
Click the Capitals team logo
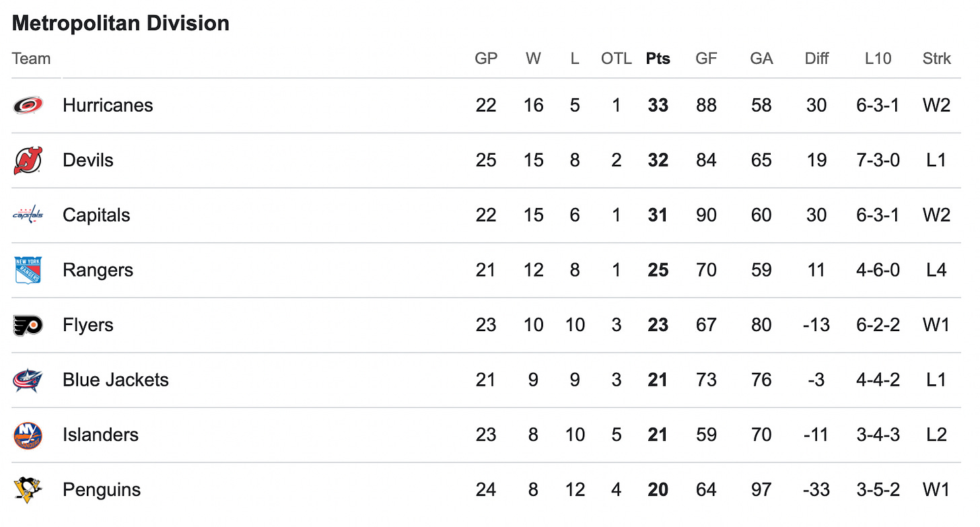[x=28, y=215]
